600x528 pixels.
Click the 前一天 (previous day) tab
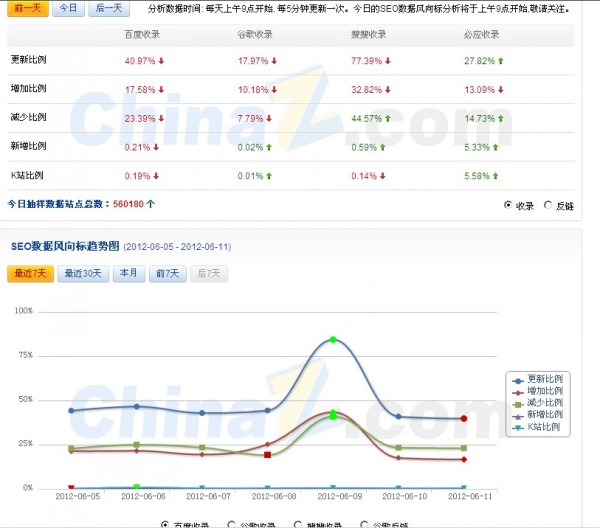click(x=27, y=8)
